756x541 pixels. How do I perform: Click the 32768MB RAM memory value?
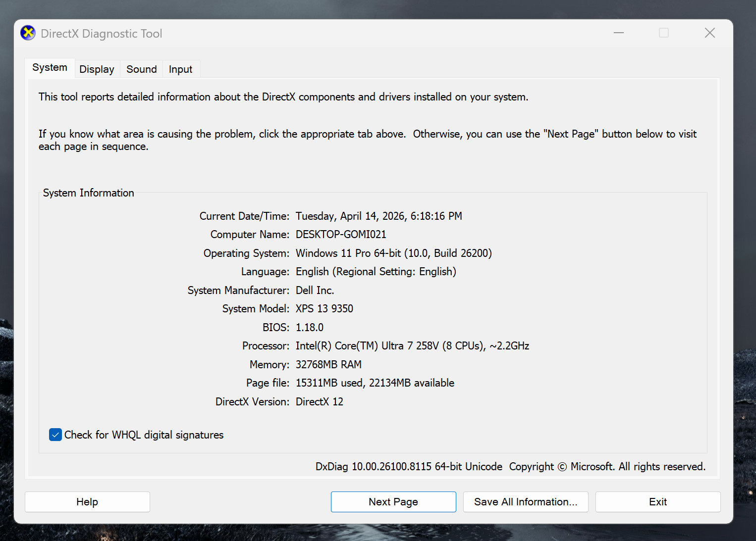[x=328, y=364]
